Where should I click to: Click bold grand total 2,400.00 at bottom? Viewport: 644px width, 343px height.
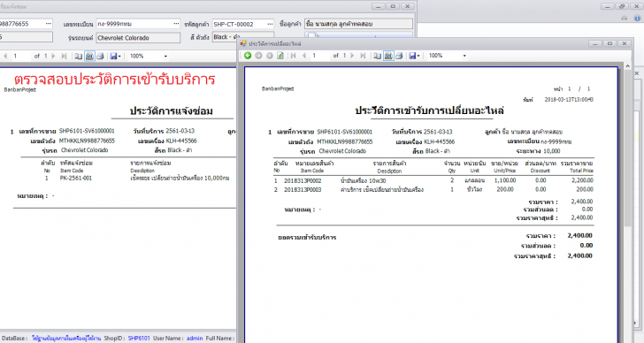click(580, 255)
